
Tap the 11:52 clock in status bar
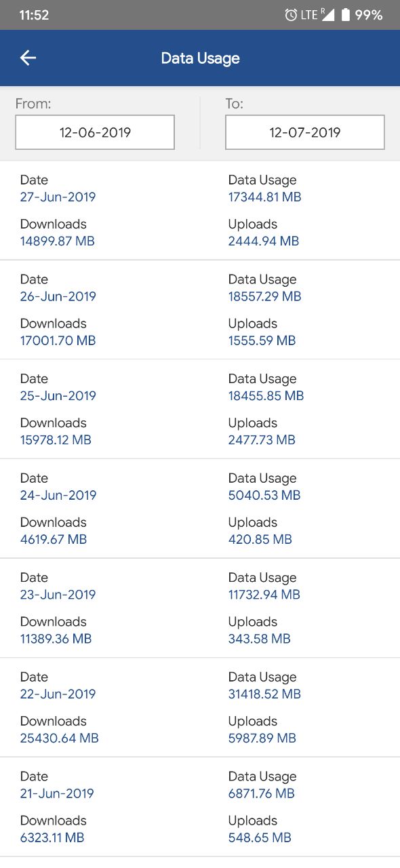click(34, 15)
